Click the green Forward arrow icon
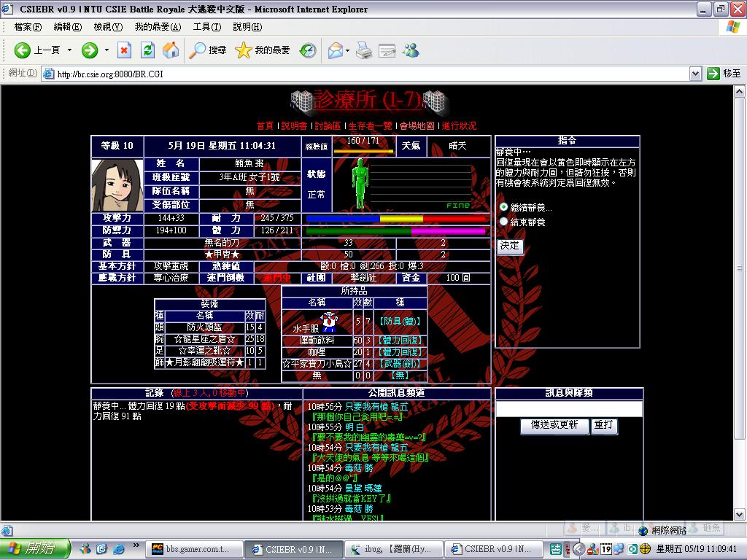 point(90,50)
